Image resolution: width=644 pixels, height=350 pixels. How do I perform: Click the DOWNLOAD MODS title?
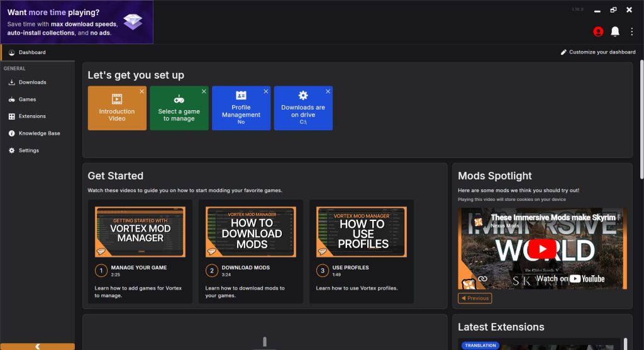click(x=246, y=268)
